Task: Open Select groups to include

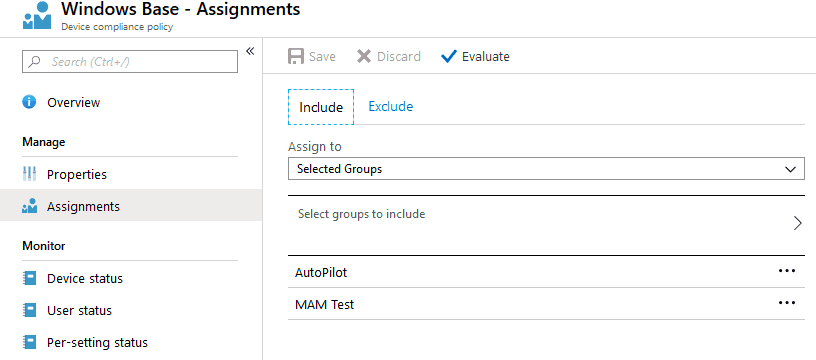Action: click(546, 225)
